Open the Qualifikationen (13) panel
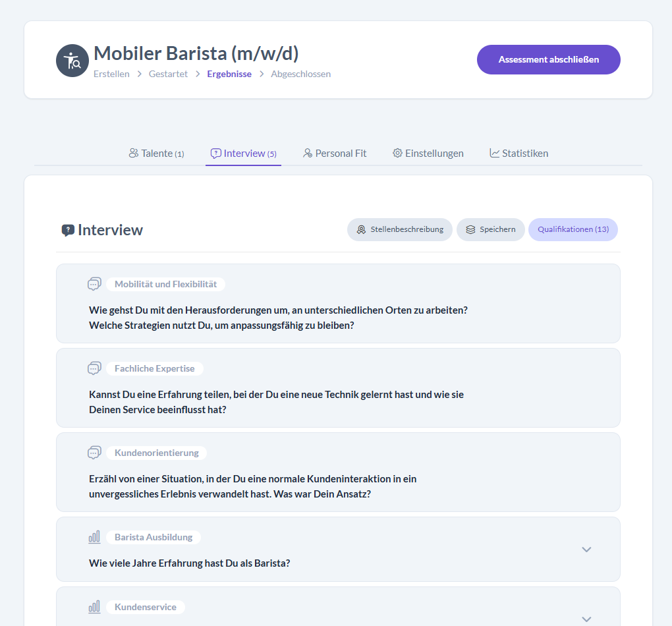672x626 pixels. point(573,229)
